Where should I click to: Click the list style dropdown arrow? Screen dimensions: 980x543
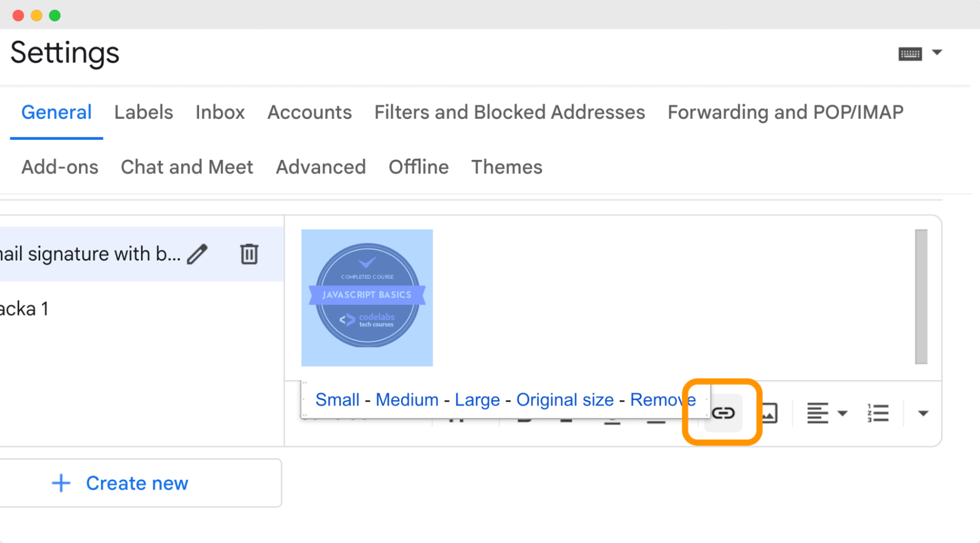[923, 413]
